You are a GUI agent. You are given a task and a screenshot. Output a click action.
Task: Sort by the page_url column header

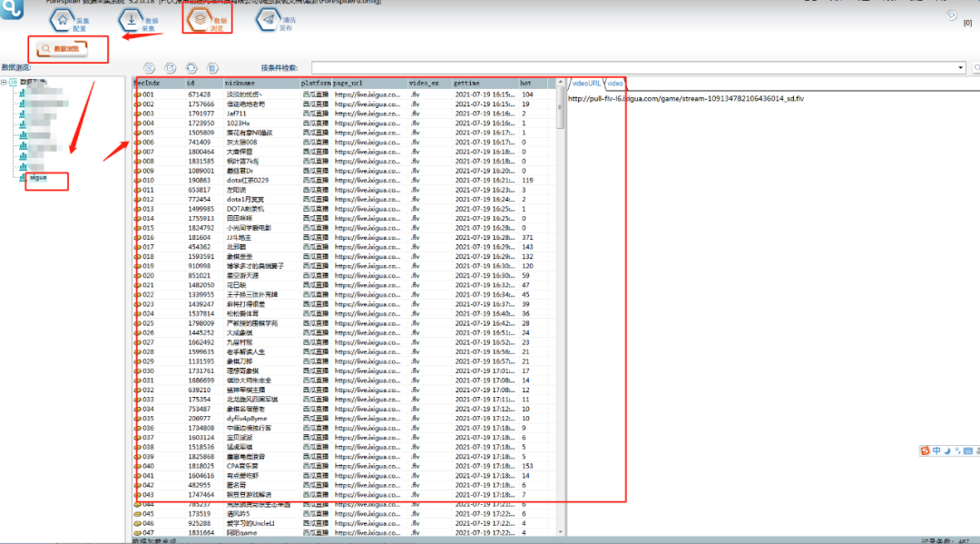368,84
